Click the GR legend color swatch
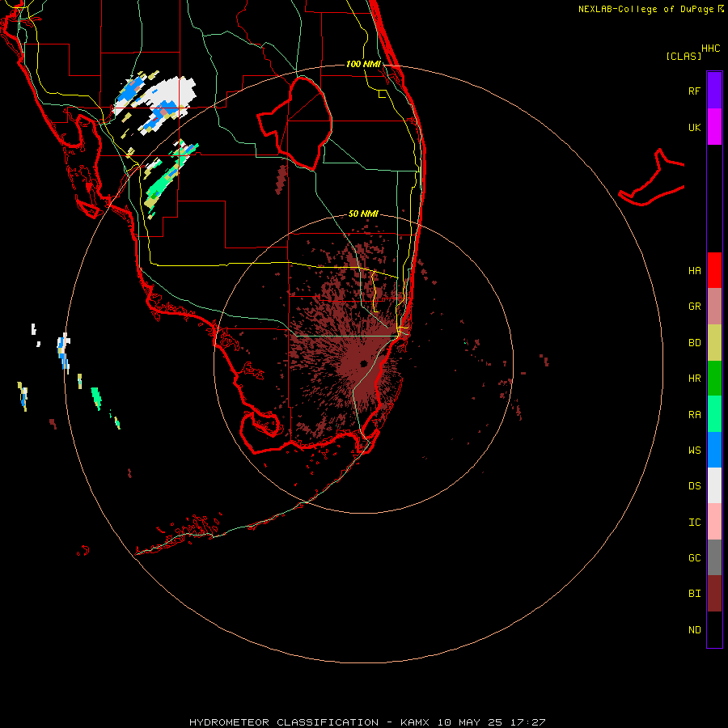Screen dimensions: 728x728 pyautogui.click(x=714, y=307)
